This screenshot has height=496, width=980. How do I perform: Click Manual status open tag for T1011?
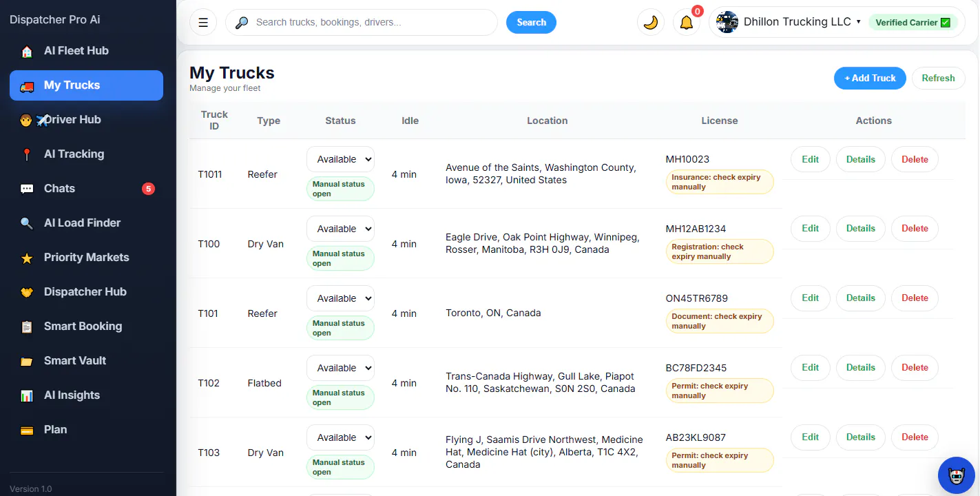point(340,189)
